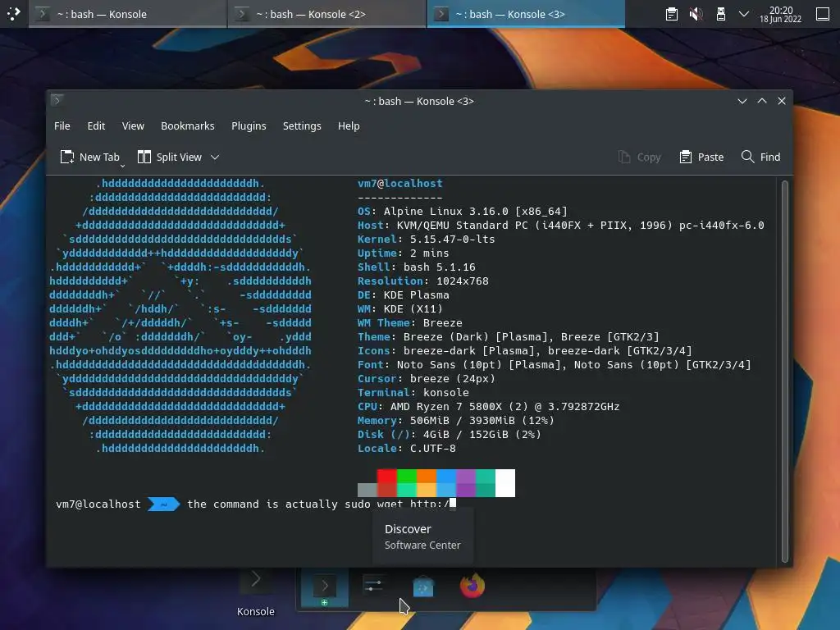Select the 'Konsole <3>' task entry
840x630 pixels.
pos(526,14)
